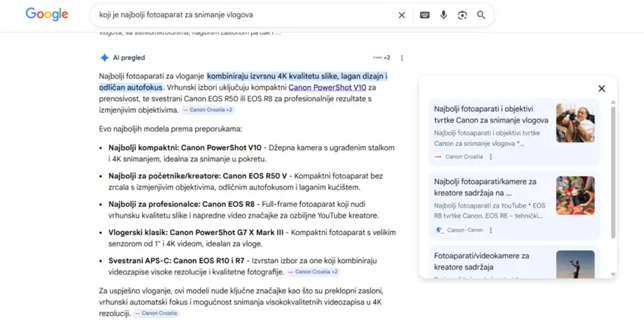Click text 'Vlogerski klasik: Canon PowerShot G7 X Mark III'
Viewport: 644px width, 324px height.
coord(196,233)
